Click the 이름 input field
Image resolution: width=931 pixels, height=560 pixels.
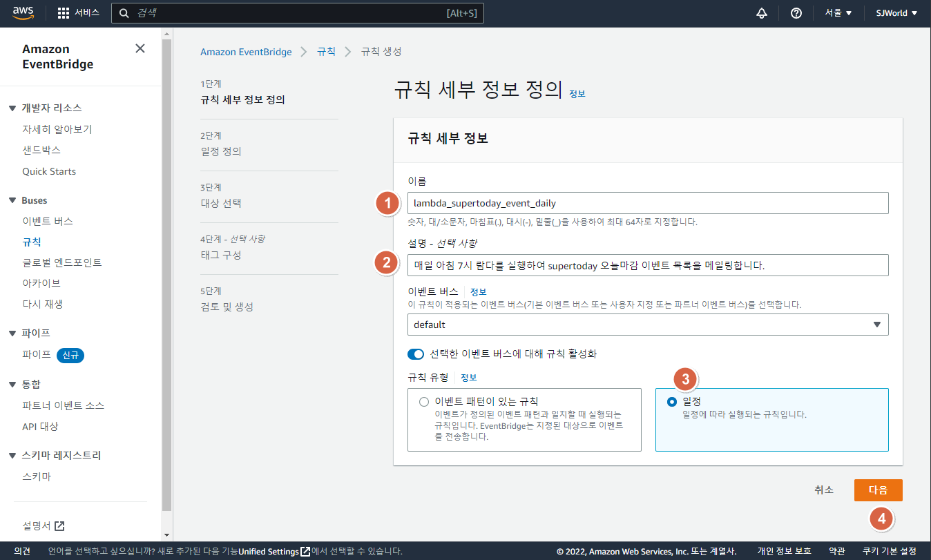[648, 203]
